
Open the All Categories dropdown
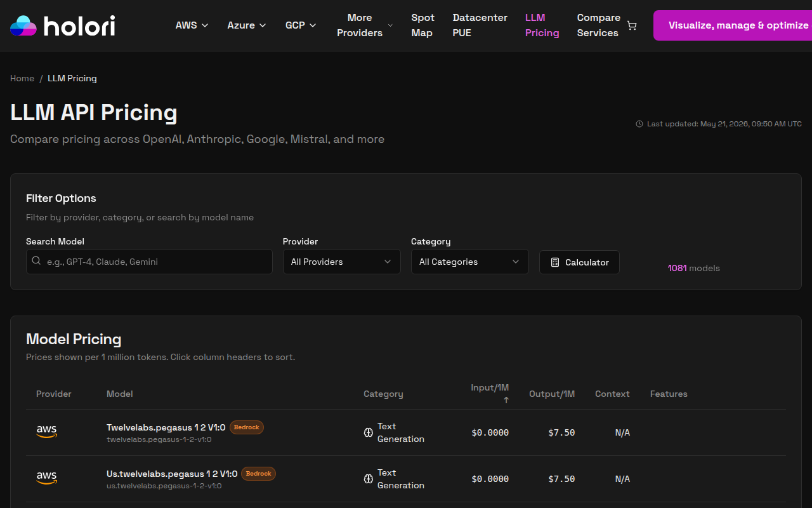click(x=470, y=262)
